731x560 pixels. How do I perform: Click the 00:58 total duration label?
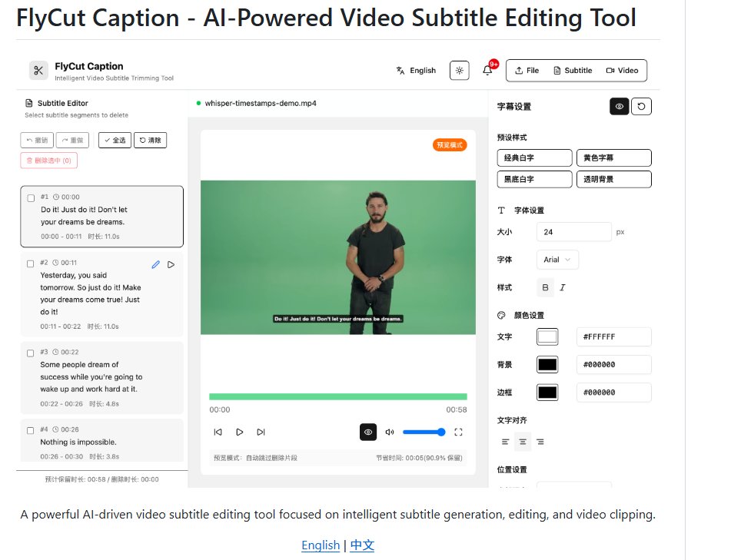click(x=456, y=409)
